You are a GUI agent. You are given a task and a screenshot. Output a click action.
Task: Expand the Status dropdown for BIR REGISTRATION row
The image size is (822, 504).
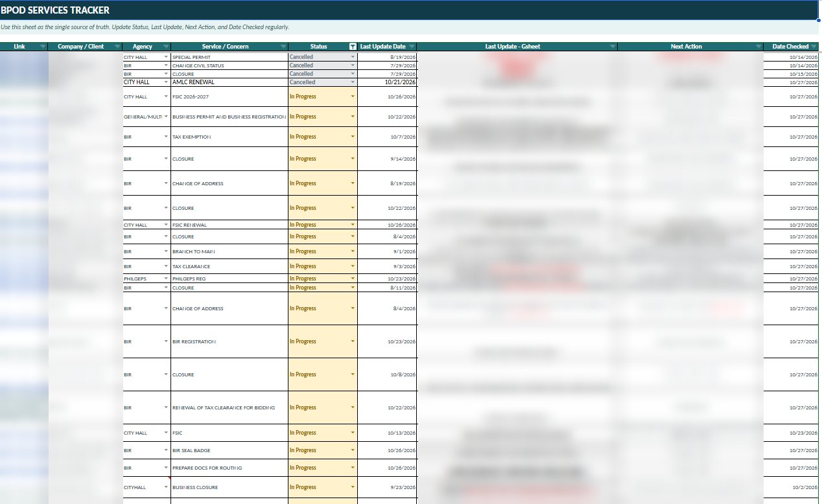coord(353,341)
